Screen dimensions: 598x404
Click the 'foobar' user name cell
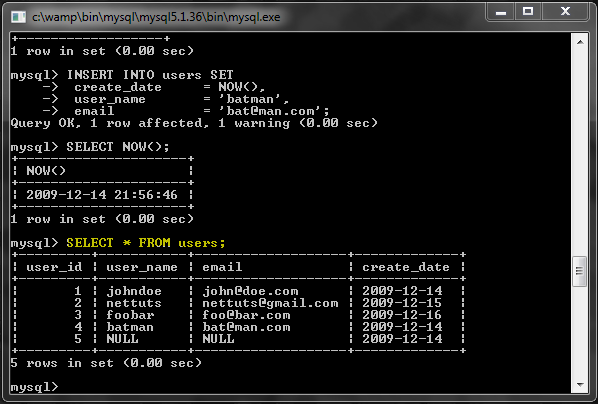tap(130, 315)
